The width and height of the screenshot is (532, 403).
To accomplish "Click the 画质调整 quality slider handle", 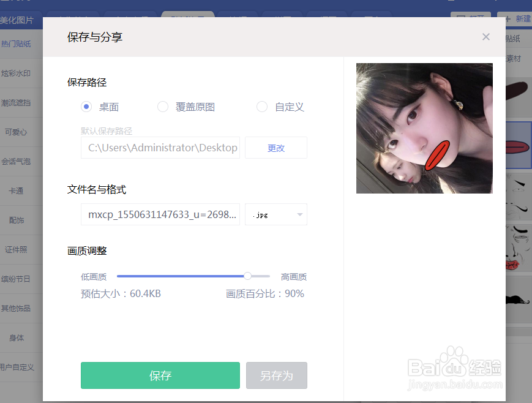I will pos(247,276).
